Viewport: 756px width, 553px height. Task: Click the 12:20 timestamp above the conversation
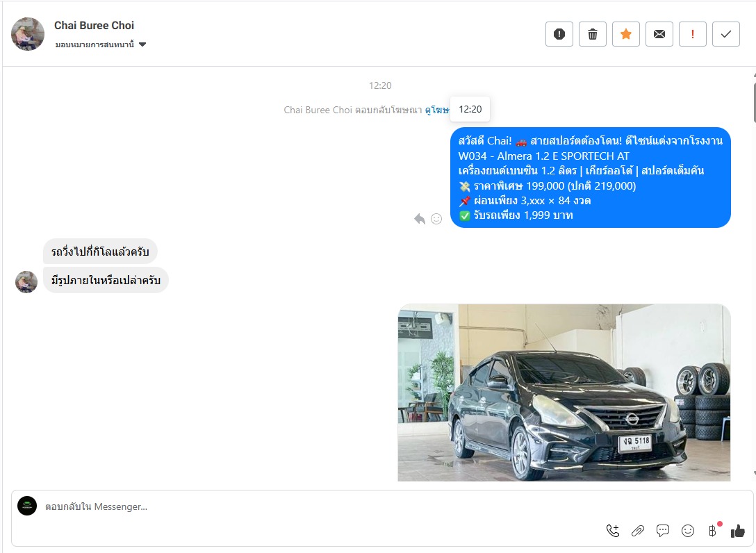pyautogui.click(x=380, y=85)
